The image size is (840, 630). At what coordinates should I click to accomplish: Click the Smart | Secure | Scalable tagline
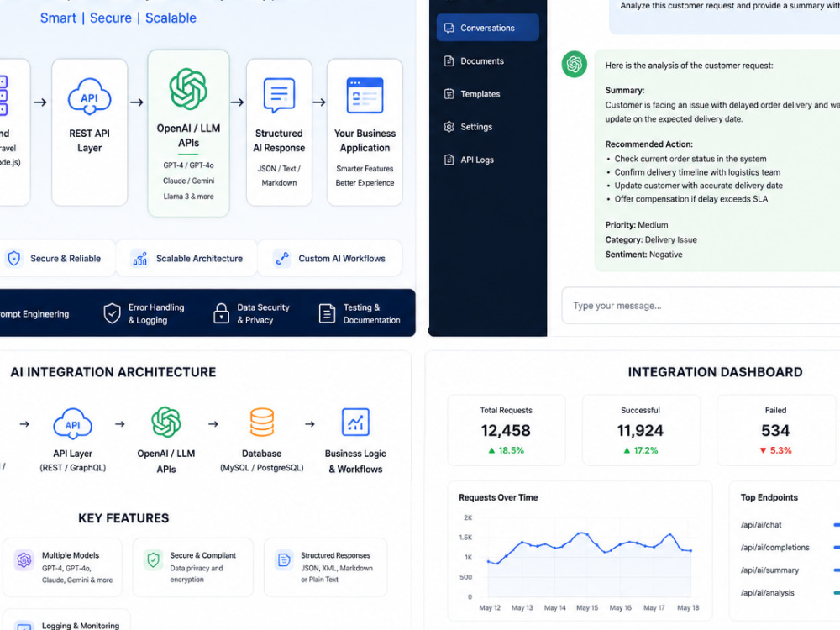(118, 18)
